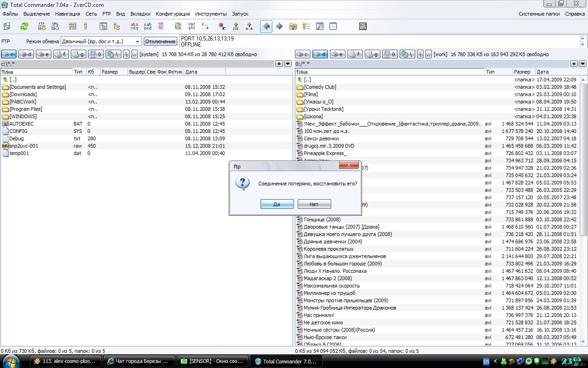The image size is (588, 368).
Task: Select drive e in the left panel
Action: pyautogui.click(x=44, y=54)
